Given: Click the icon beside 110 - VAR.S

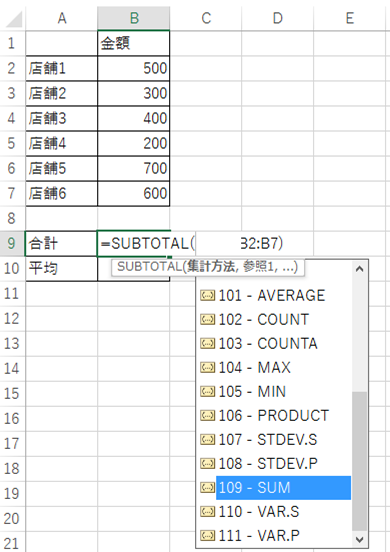Looking at the screenshot, I should [x=207, y=512].
